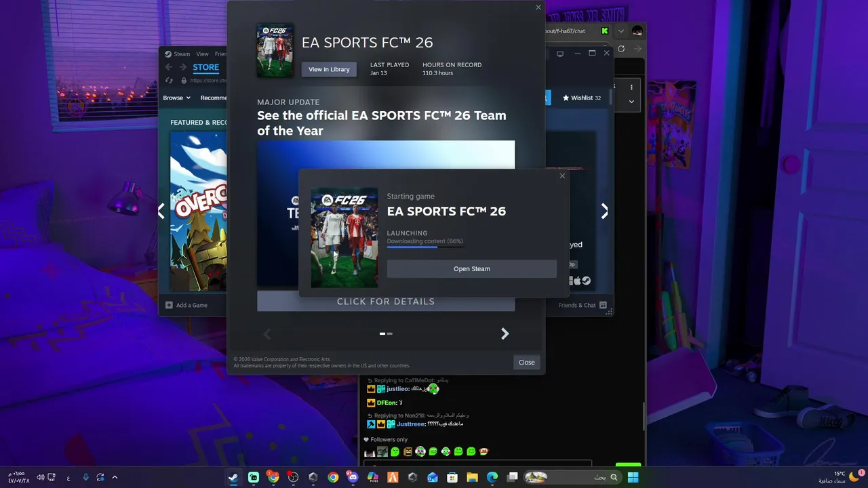Click the Steam window resize grip

pyautogui.click(x=610, y=311)
